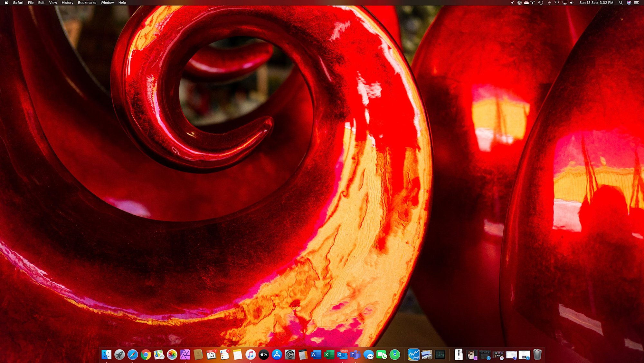The width and height of the screenshot is (644, 363).
Task: Open Microsoft Teams app in the Dock
Action: coord(355,355)
